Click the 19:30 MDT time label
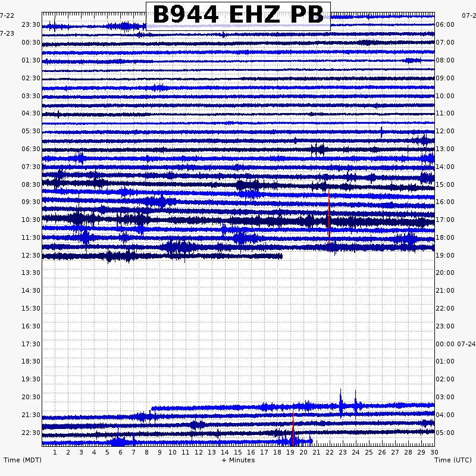This screenshot has width=476, height=476. coord(31,379)
